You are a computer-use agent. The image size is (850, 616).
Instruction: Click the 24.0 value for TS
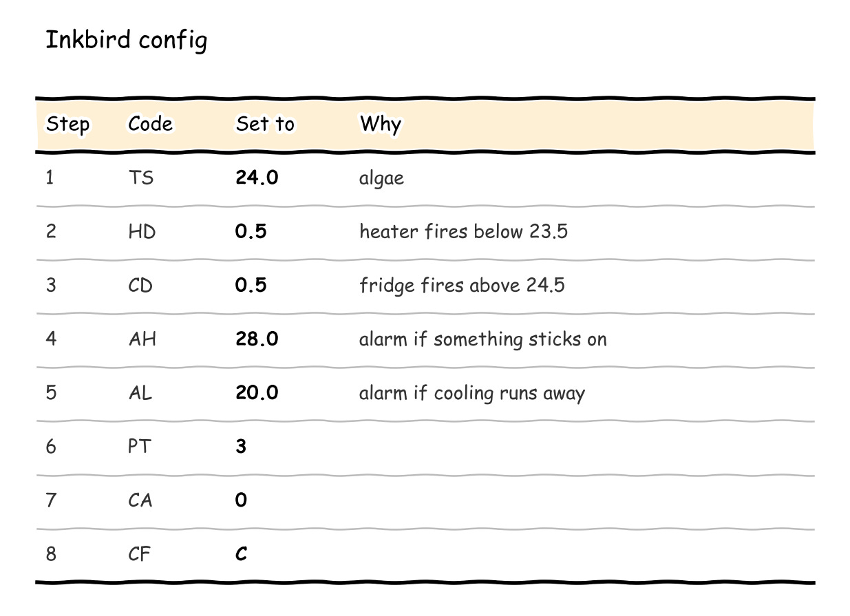(x=257, y=178)
